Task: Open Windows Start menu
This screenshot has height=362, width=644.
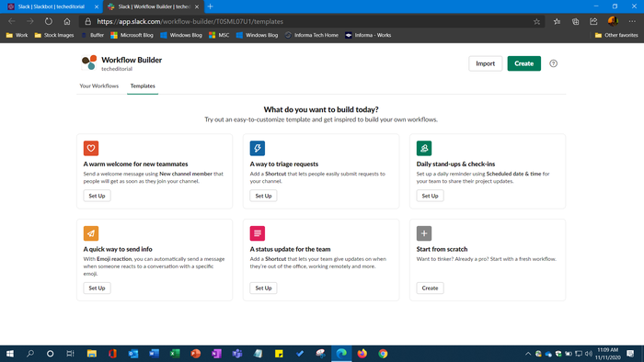Action: (10, 354)
